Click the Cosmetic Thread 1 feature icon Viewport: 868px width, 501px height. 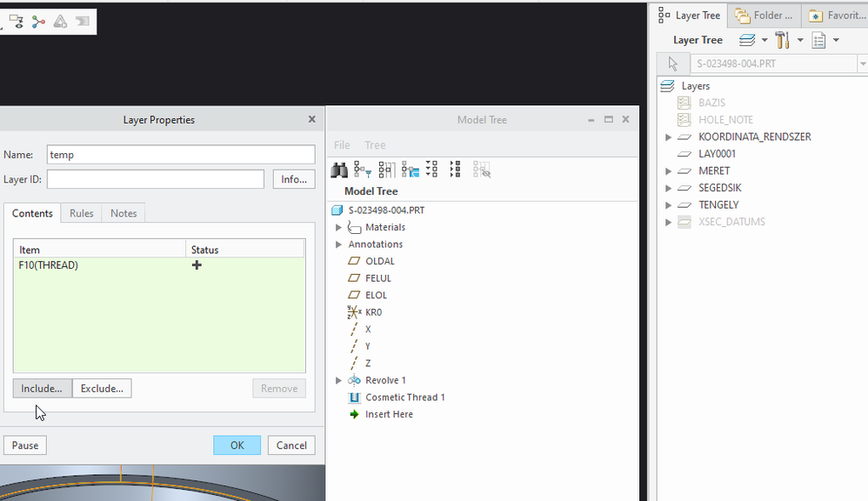coord(354,397)
